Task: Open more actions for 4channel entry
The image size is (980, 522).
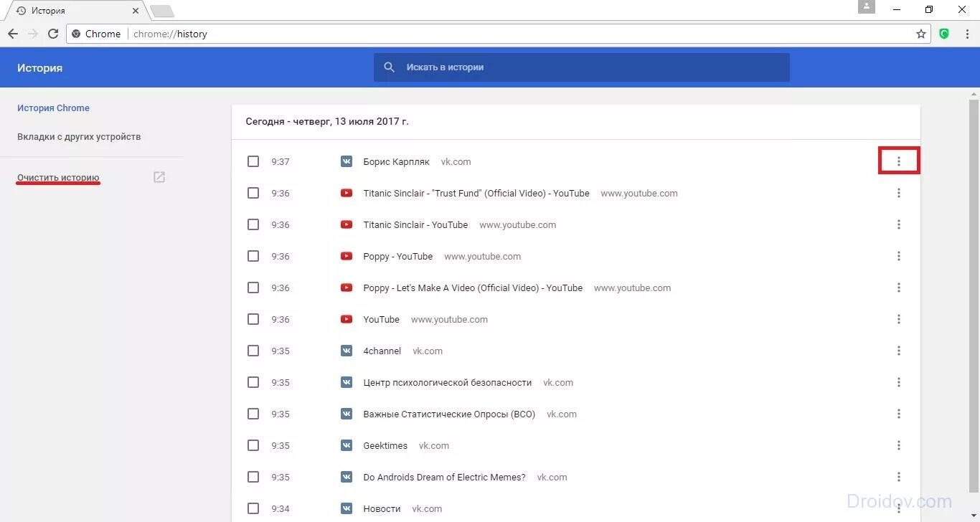Action: point(898,351)
